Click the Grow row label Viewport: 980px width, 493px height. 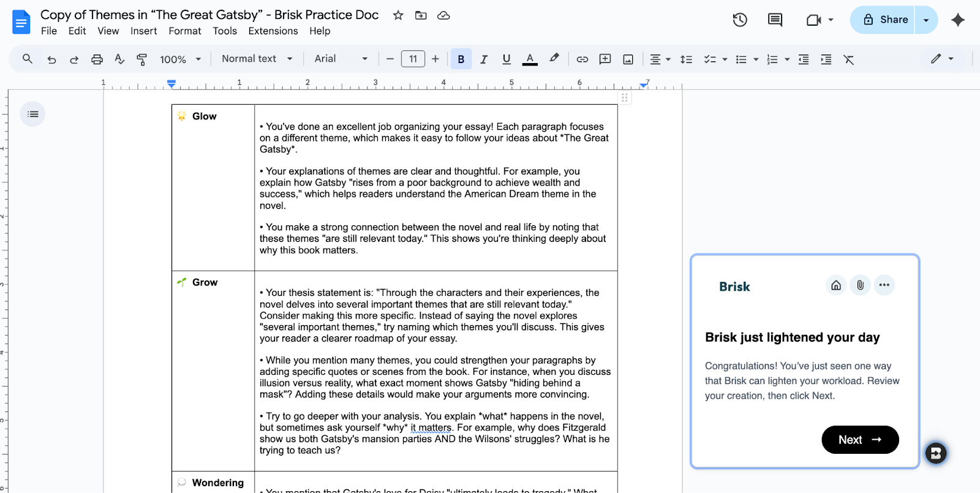205,282
